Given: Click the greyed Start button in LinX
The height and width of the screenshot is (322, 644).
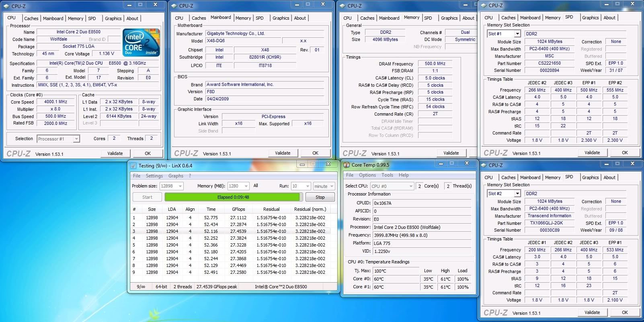Looking at the screenshot, I should [147, 197].
